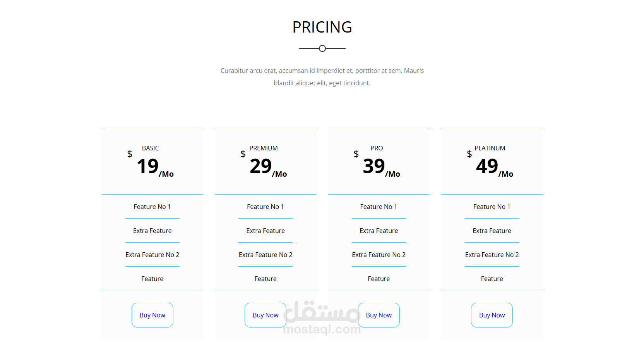Click the PLATINUM plan title
This screenshot has width=644, height=343.
[x=490, y=148]
